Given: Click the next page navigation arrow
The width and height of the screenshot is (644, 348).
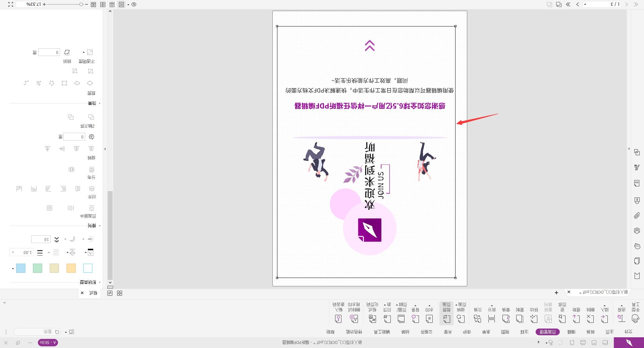Looking at the screenshot, I should (x=578, y=5).
